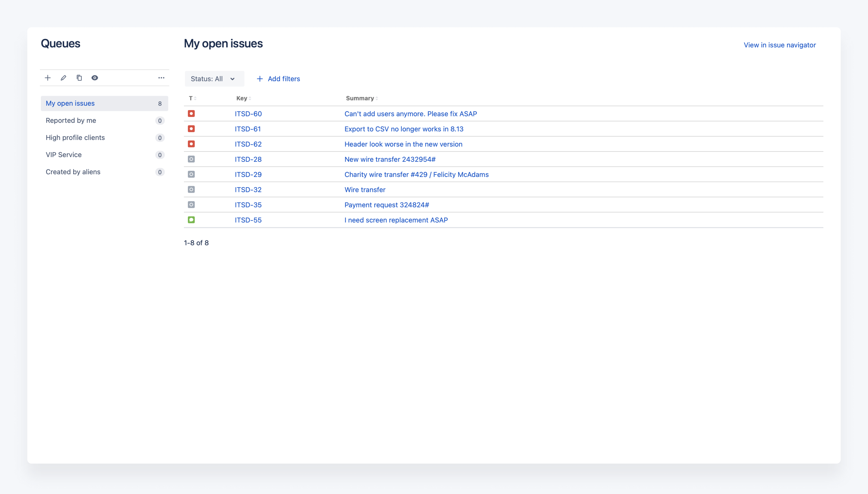Open summary Wire transfer for ITSD-32
Viewport: 868px width, 494px height.
[365, 190]
